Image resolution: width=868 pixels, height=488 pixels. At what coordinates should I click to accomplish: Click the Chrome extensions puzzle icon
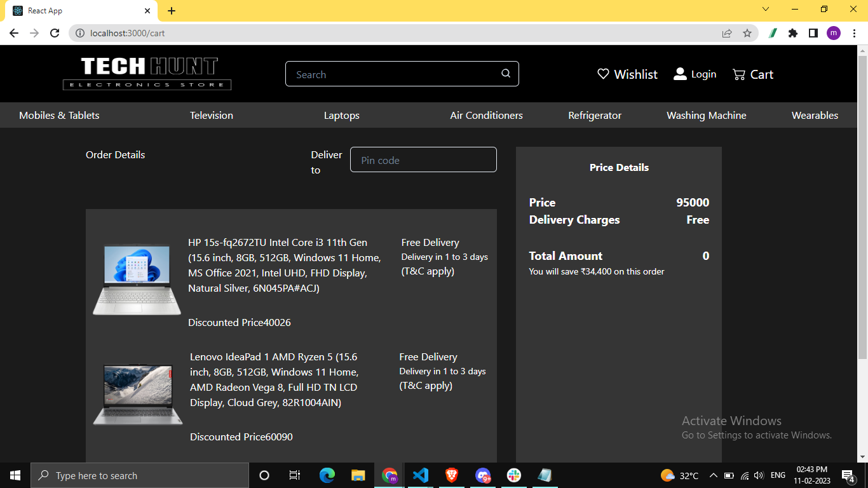[792, 32]
